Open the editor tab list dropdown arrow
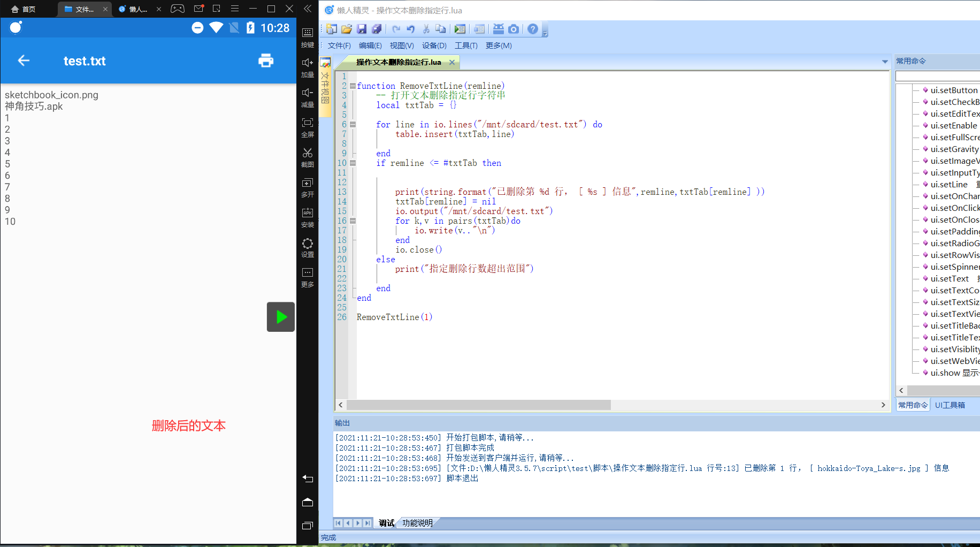This screenshot has width=980, height=547. click(x=885, y=62)
